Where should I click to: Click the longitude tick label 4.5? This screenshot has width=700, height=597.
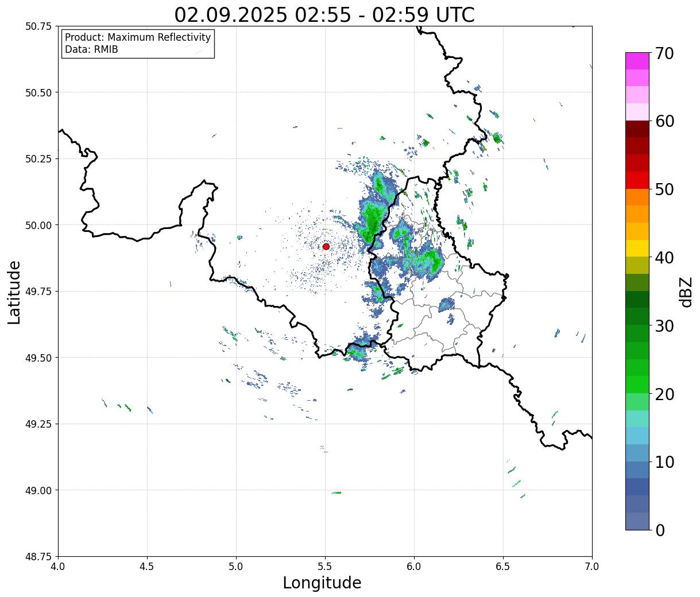(147, 567)
